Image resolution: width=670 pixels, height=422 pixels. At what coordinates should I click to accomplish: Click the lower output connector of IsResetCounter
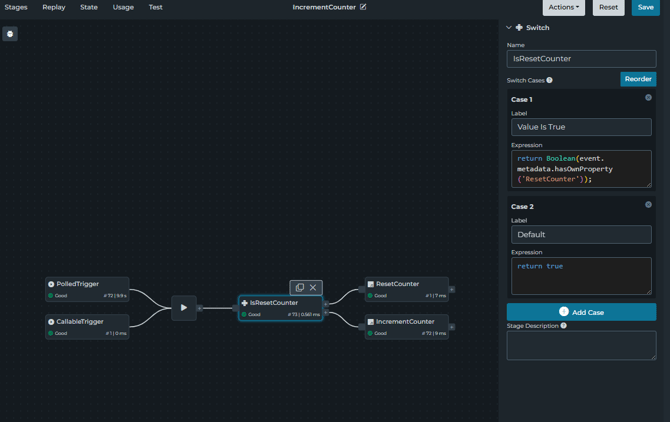326,312
